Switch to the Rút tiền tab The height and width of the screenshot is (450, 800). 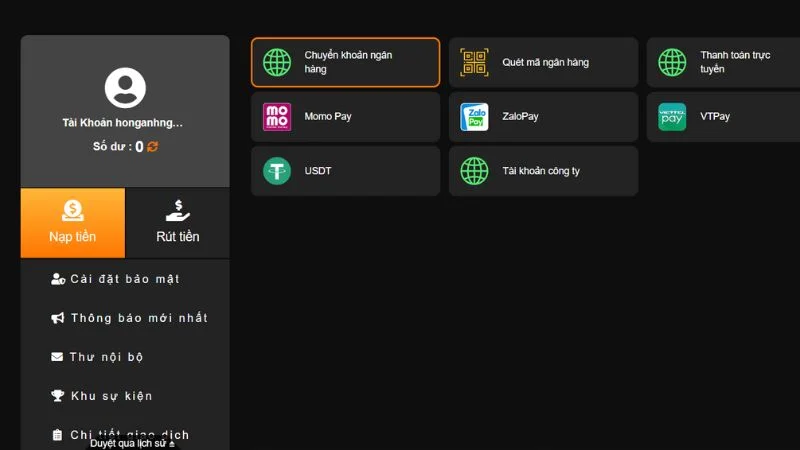tap(177, 223)
